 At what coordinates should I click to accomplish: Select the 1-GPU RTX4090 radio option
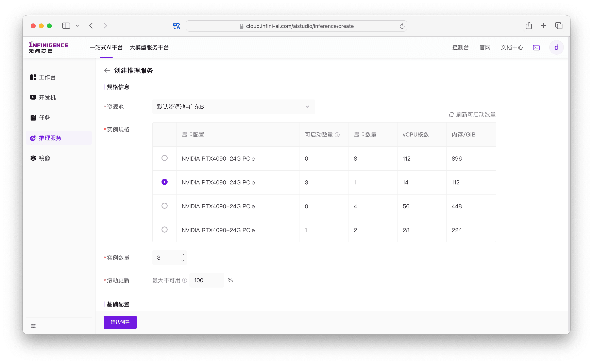click(x=165, y=182)
